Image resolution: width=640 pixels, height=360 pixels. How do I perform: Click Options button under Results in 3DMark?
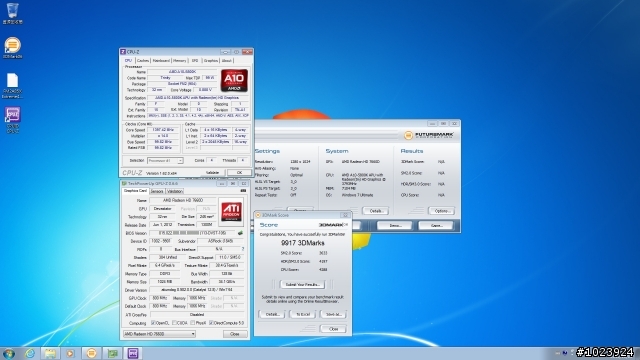pyautogui.click(x=442, y=211)
